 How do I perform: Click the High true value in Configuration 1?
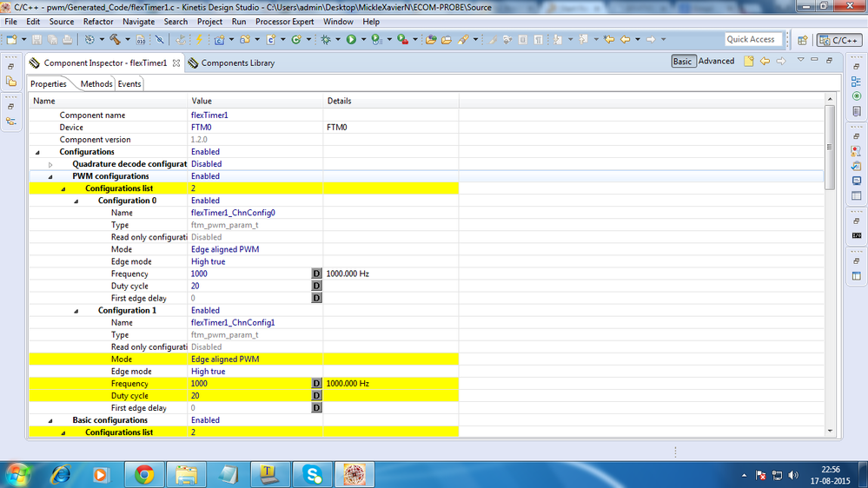click(208, 372)
